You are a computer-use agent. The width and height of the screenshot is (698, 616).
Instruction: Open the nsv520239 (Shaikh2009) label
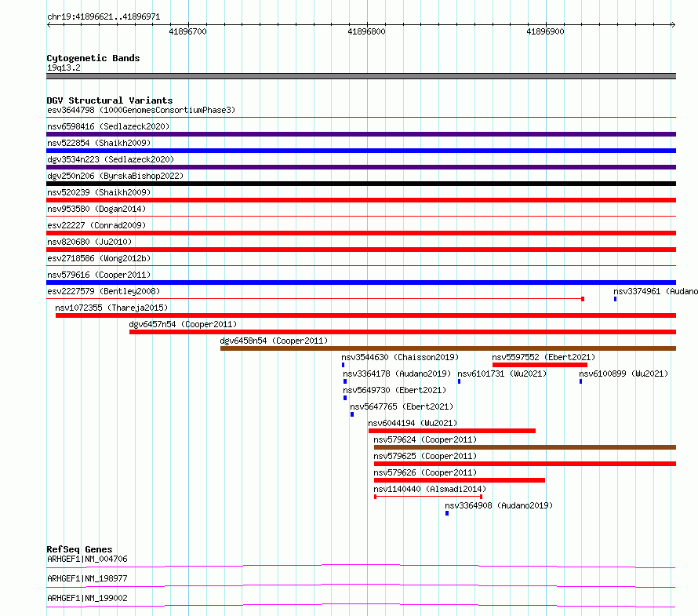(99, 192)
